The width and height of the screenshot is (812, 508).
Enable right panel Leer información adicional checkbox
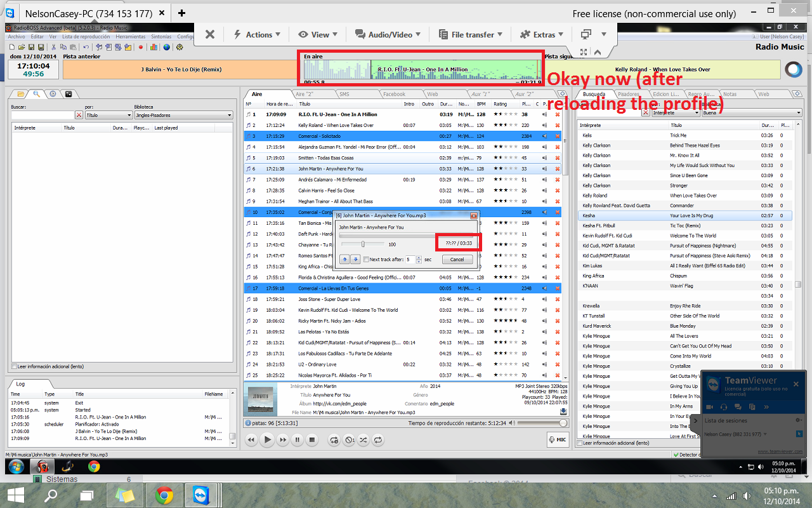pos(579,443)
